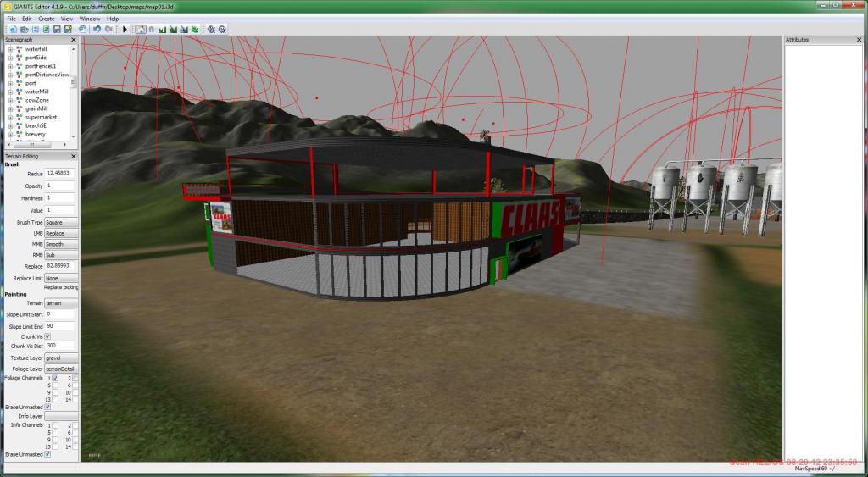868x477 pixels.
Task: Enable Info Channels checkbox 1
Action: [x=55, y=425]
